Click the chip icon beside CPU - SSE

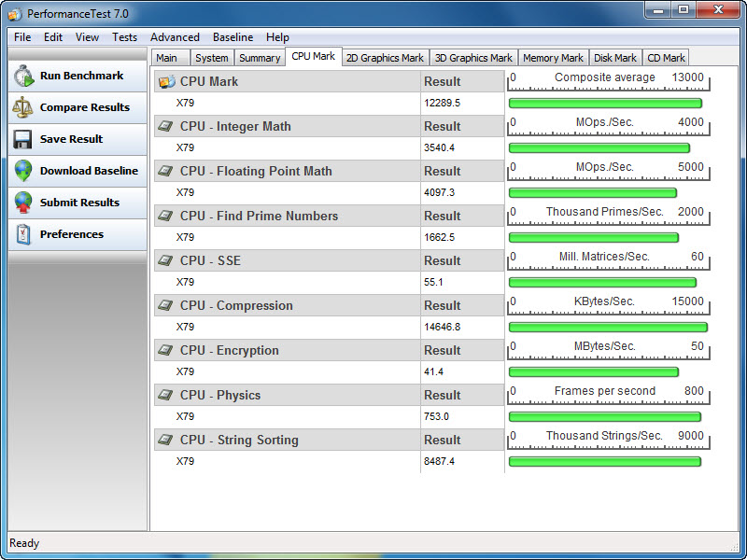tap(165, 260)
